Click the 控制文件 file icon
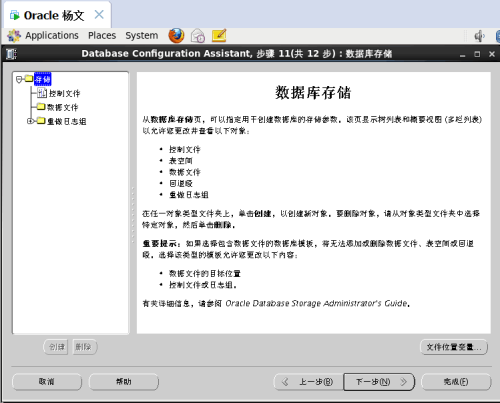 42,93
